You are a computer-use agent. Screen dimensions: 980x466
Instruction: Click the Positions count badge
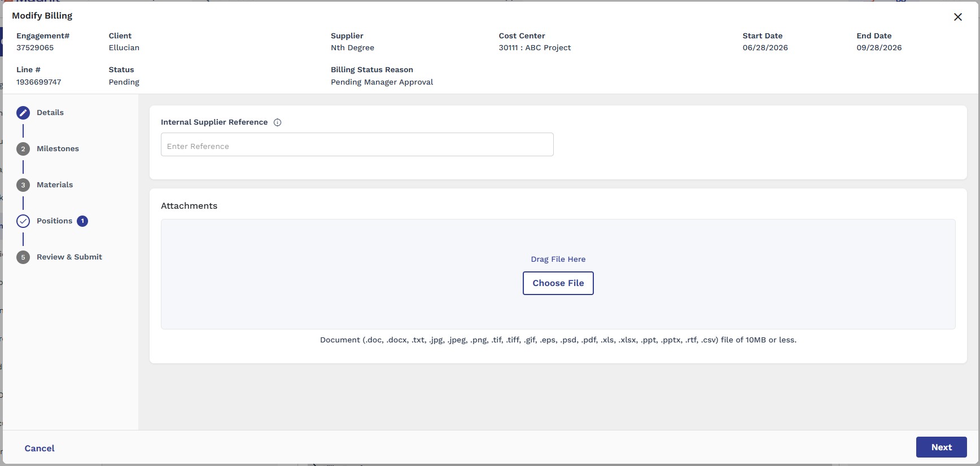point(82,221)
